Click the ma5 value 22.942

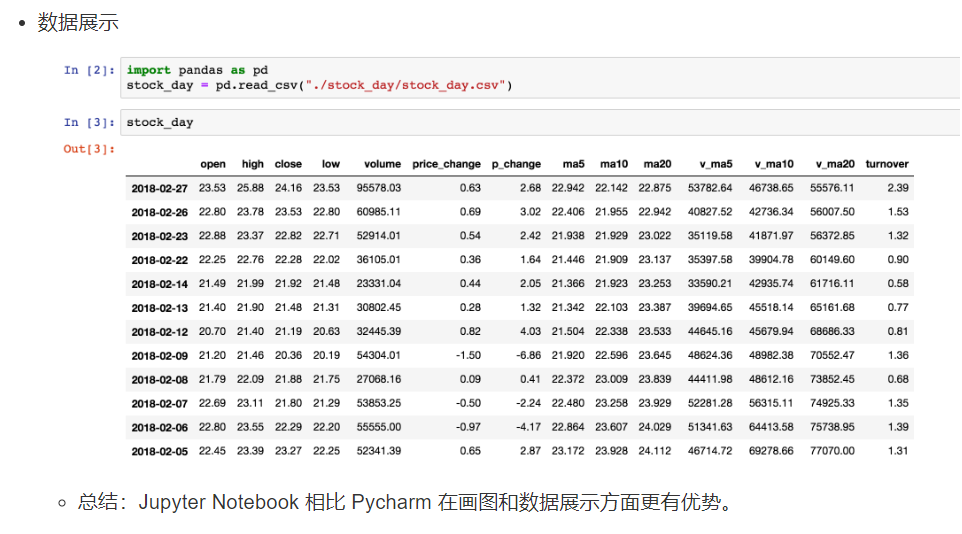tap(568, 188)
